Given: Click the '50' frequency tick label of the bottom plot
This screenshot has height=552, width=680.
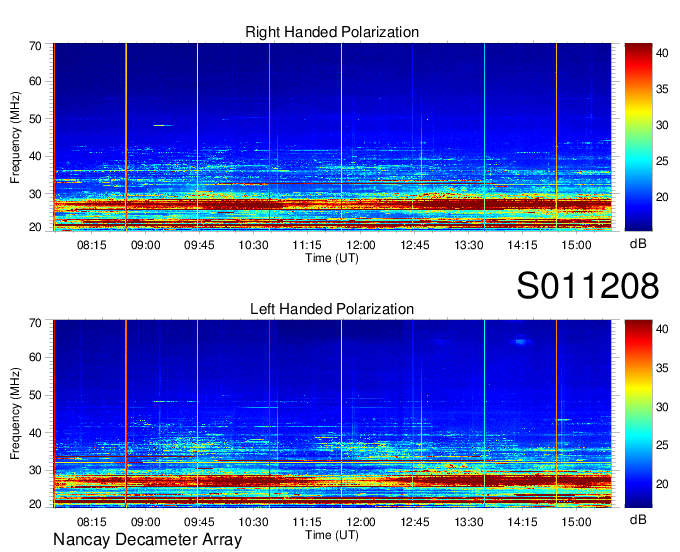Looking at the screenshot, I should [x=36, y=395].
